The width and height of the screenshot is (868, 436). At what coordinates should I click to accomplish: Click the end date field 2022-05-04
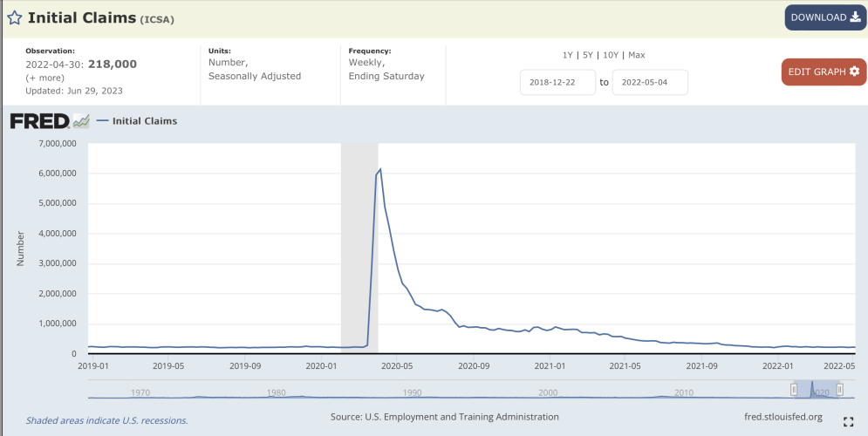pos(650,83)
